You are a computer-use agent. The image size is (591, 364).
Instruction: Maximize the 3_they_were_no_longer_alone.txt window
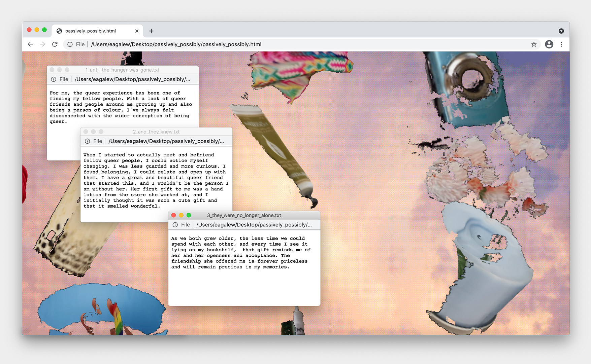click(189, 215)
